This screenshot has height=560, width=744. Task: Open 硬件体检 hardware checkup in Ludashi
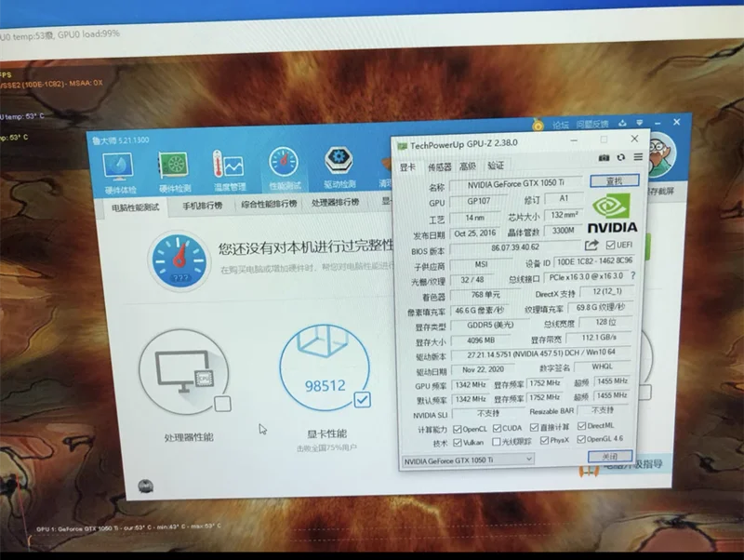[x=118, y=173]
